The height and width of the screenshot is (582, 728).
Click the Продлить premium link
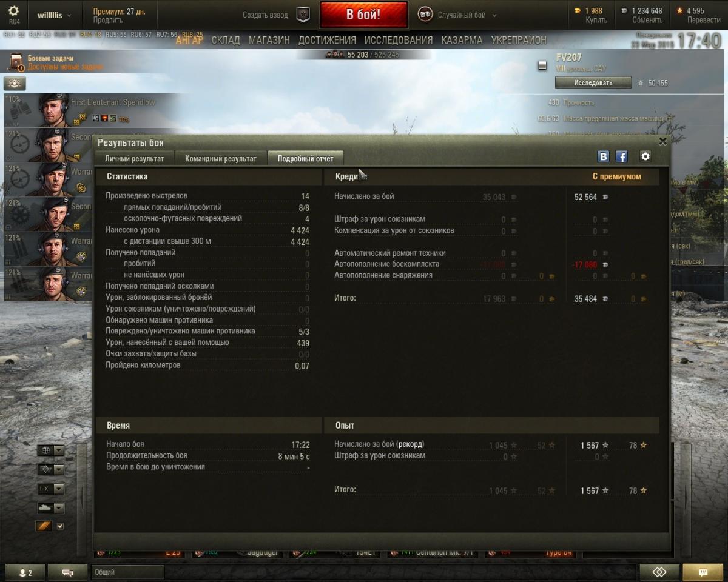coord(107,20)
